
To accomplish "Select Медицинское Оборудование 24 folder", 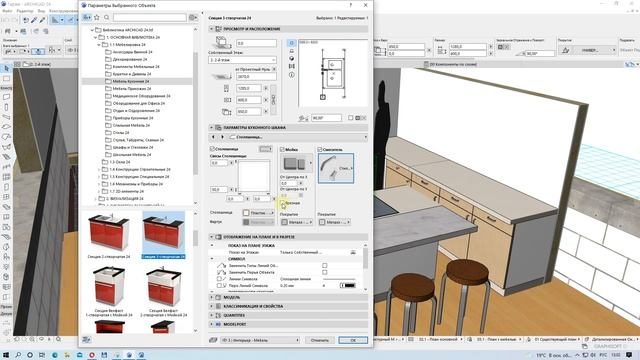I will pos(141,96).
